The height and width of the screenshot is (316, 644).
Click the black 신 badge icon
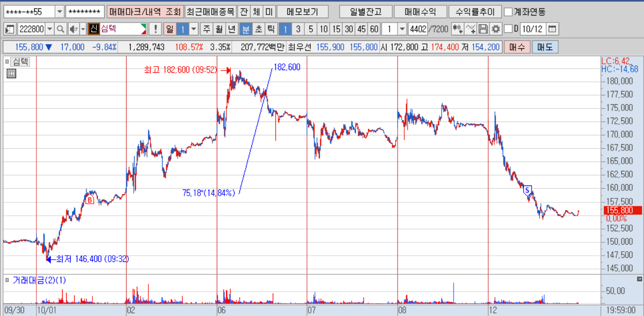93,29
